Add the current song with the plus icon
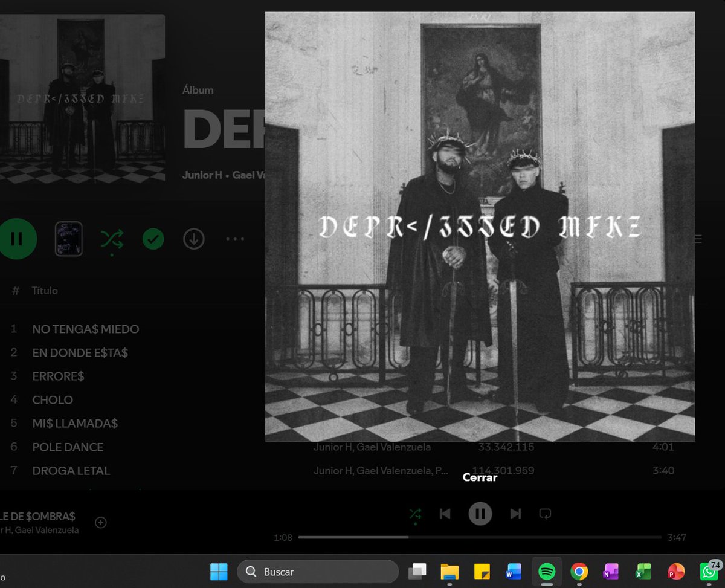The height and width of the screenshot is (588, 725). pos(101,523)
